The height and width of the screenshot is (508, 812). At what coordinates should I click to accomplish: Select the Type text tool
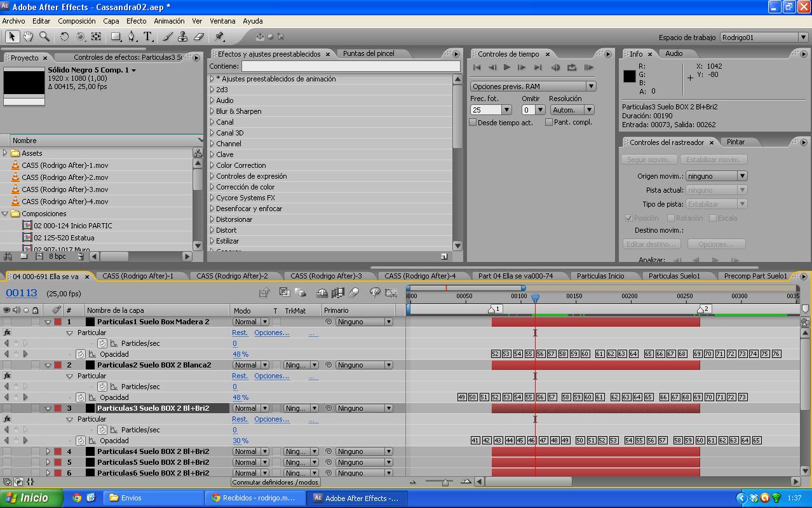tap(148, 37)
